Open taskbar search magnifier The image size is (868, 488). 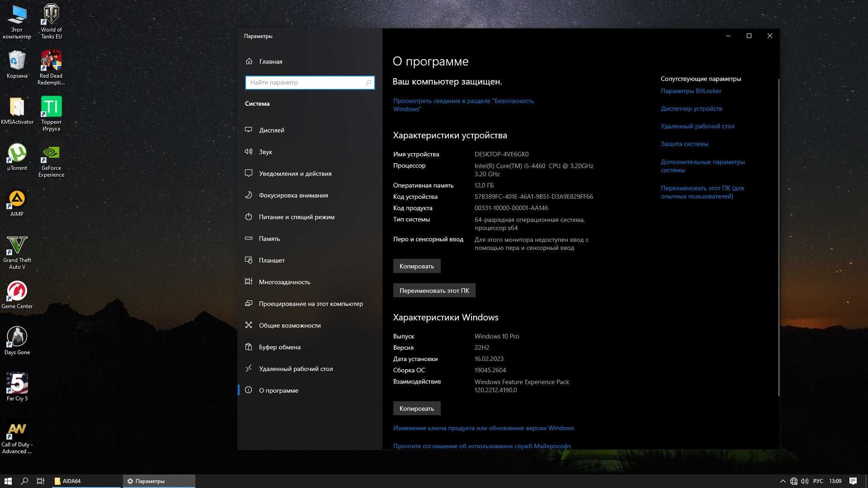tap(24, 481)
